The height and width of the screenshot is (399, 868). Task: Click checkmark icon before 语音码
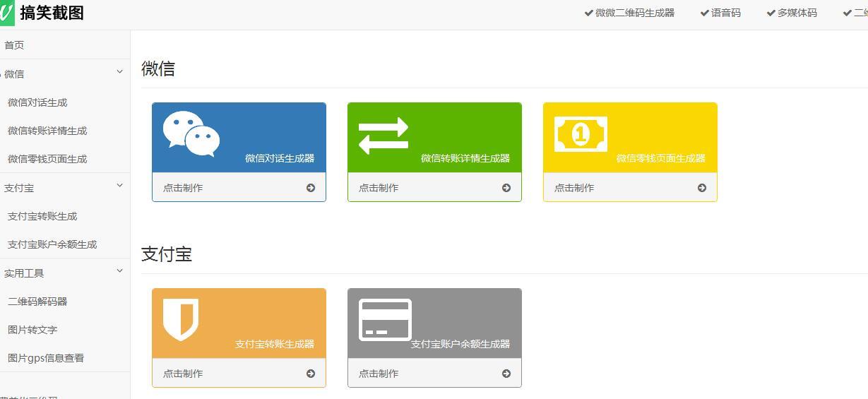[x=704, y=13]
